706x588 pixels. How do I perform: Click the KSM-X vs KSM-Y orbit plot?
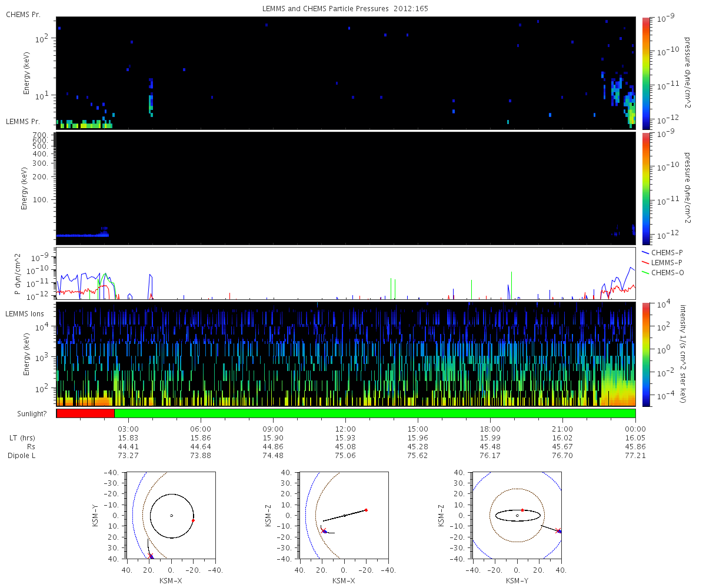coord(171,516)
